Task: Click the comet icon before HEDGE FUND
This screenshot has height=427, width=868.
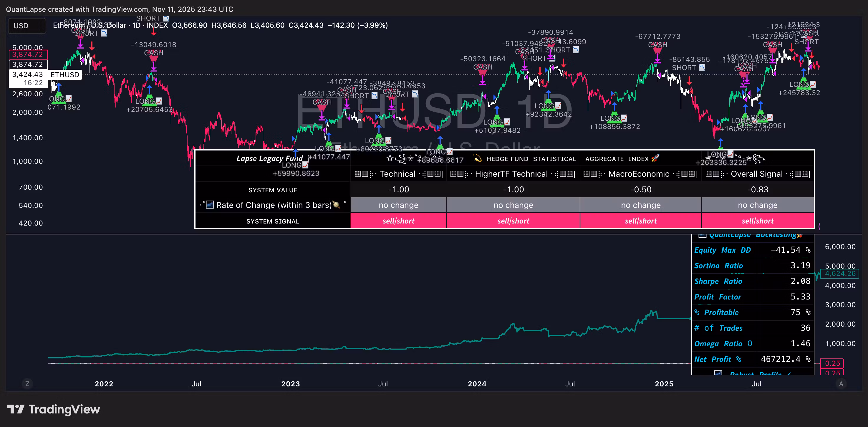Action: 477,158
